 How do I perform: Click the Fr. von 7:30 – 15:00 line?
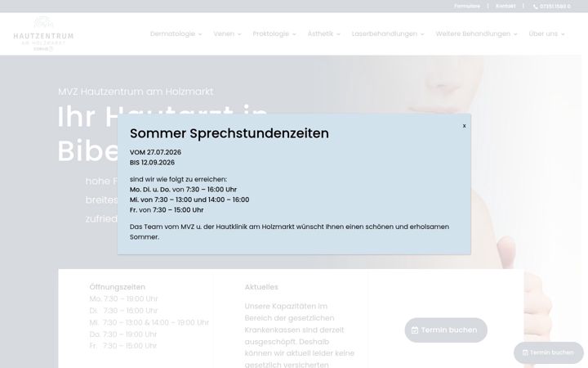(x=167, y=210)
